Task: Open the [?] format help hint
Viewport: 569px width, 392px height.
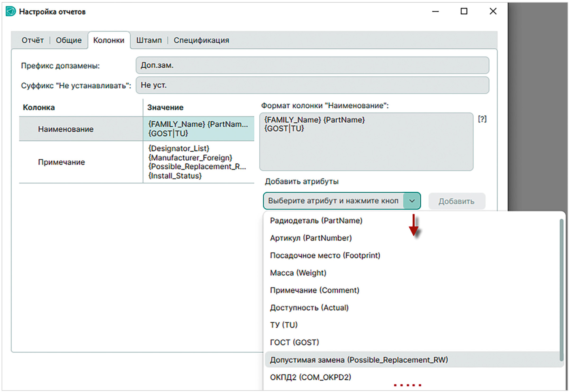Action: pos(482,119)
